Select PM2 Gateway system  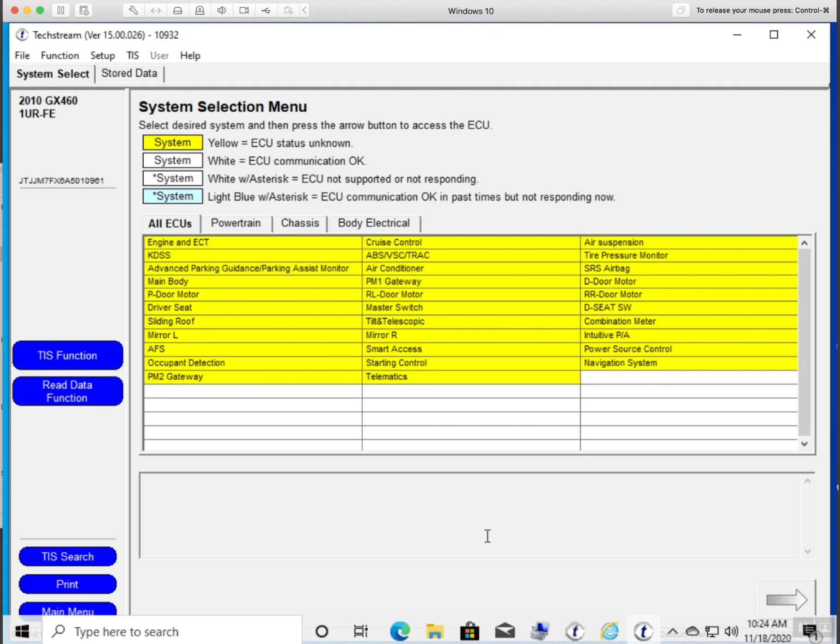(253, 377)
